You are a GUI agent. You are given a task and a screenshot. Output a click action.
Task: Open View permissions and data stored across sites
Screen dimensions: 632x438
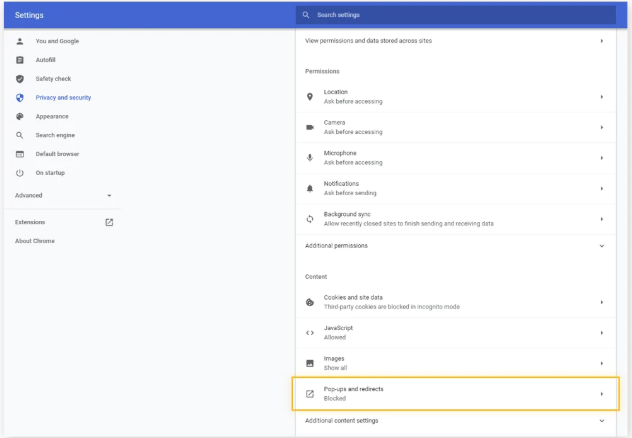pos(455,41)
